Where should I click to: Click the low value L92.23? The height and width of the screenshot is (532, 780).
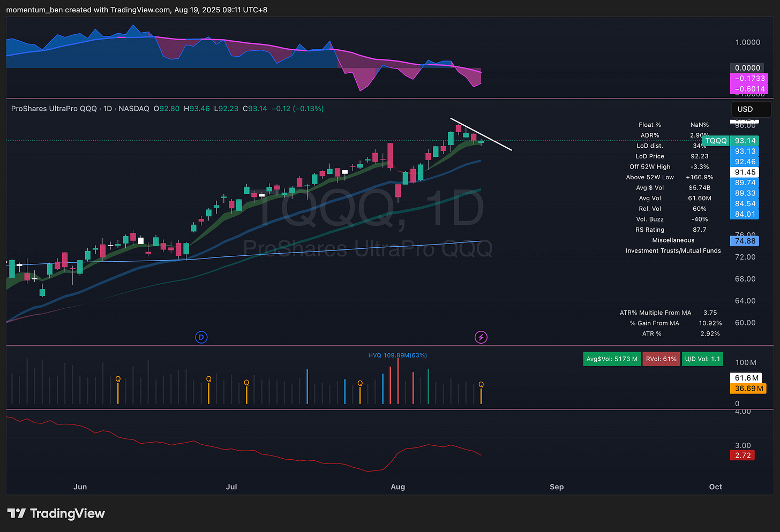coord(226,109)
